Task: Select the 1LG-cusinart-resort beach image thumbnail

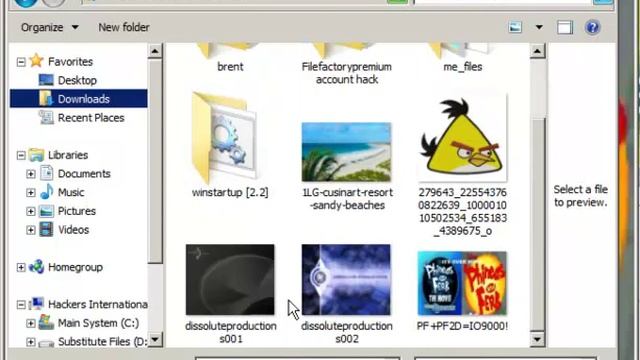Action: (x=347, y=152)
